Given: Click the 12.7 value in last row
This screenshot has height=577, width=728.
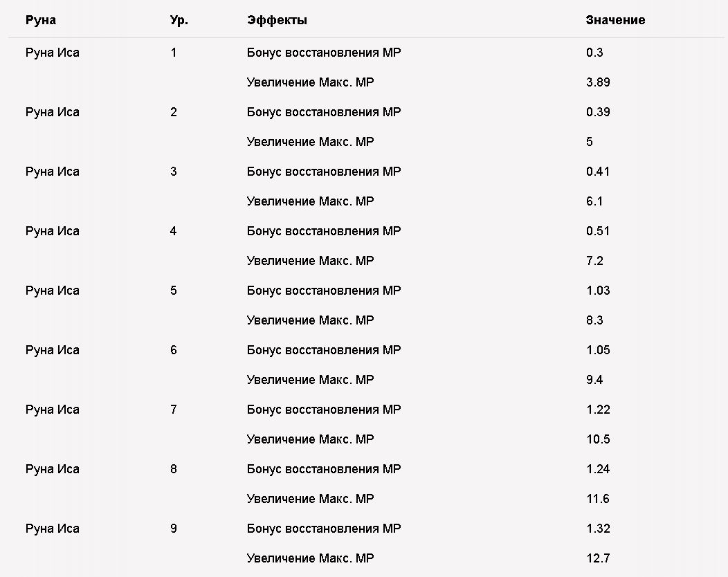Looking at the screenshot, I should click(598, 558).
